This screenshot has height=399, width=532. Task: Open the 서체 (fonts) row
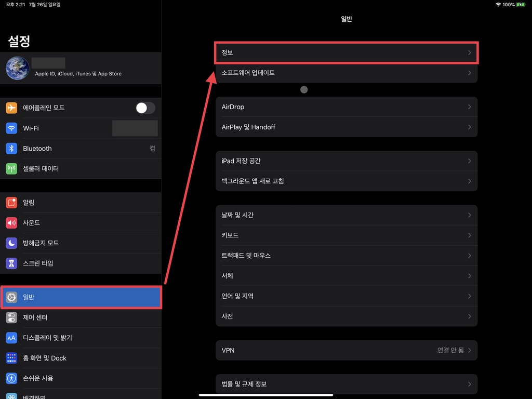click(347, 276)
